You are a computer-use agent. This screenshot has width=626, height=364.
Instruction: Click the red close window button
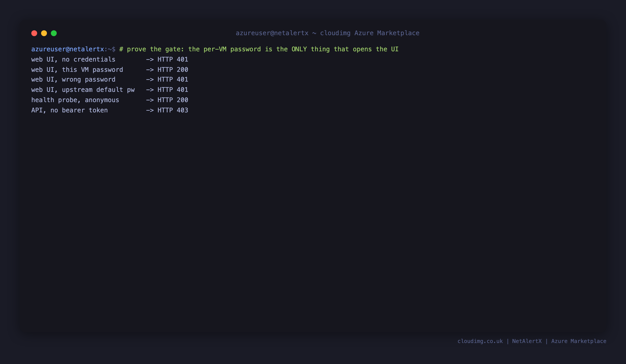point(34,33)
